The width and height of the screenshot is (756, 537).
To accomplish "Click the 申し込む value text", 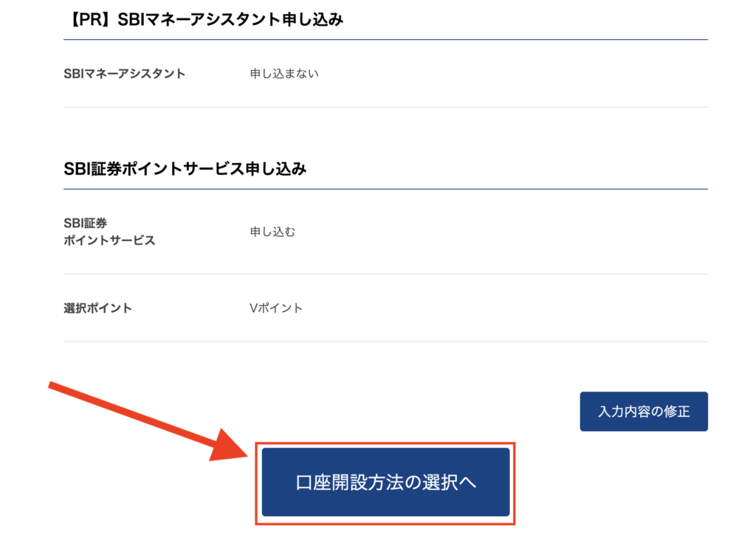I will (x=272, y=232).
